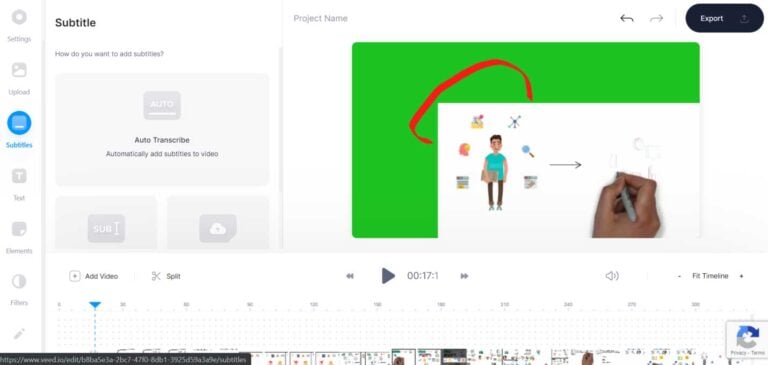Open the Filters sidebar panel
Viewport: 768px width, 365px height.
[19, 289]
